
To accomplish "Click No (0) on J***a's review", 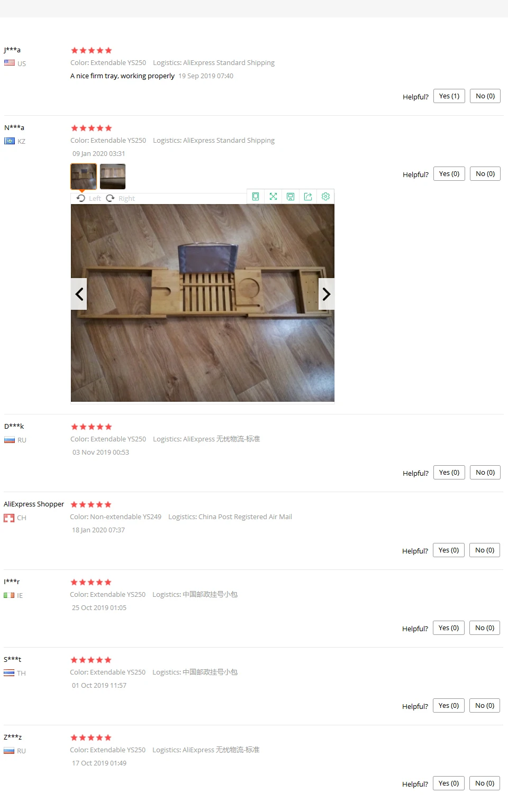I will pos(485,96).
